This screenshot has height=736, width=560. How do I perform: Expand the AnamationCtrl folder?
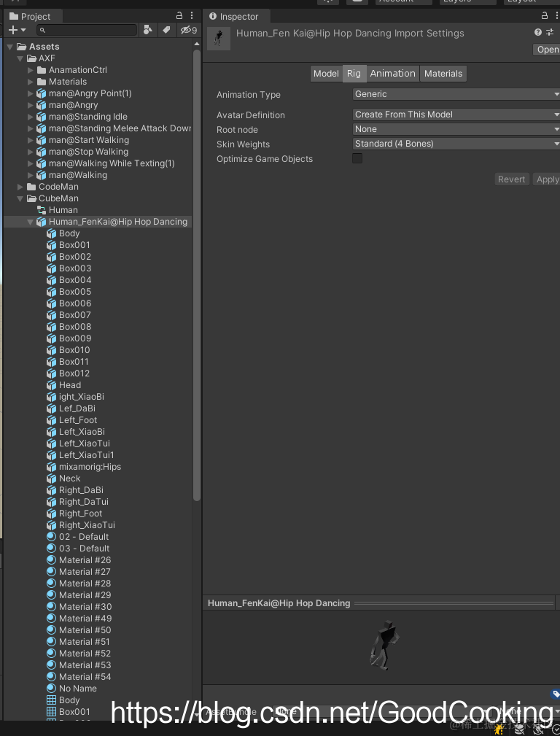coord(31,70)
